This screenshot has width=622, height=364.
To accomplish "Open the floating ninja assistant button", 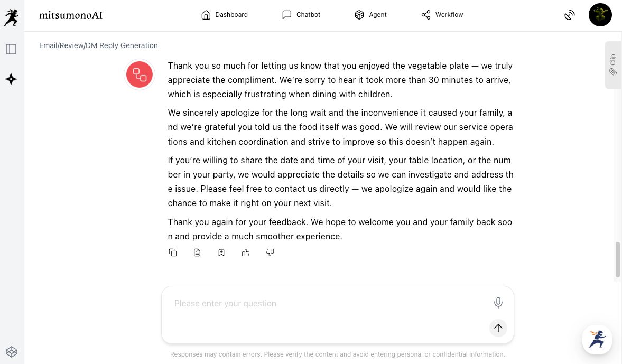I will pos(597,339).
